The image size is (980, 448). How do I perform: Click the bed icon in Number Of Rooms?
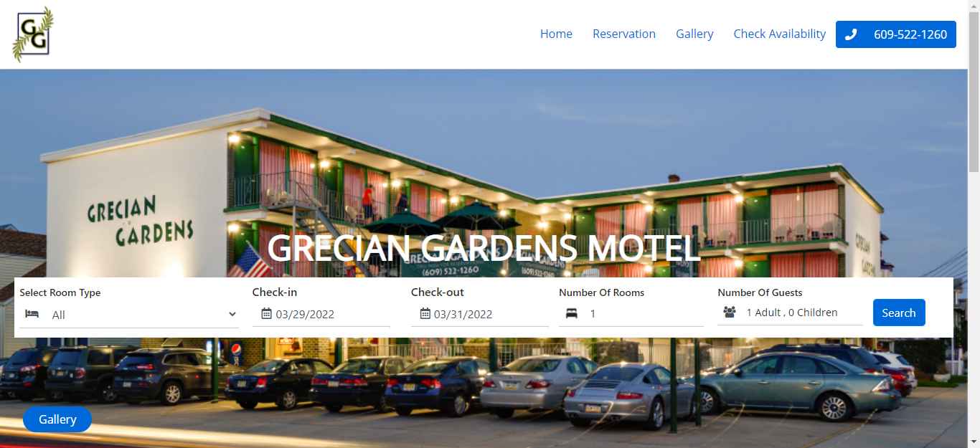pyautogui.click(x=572, y=313)
